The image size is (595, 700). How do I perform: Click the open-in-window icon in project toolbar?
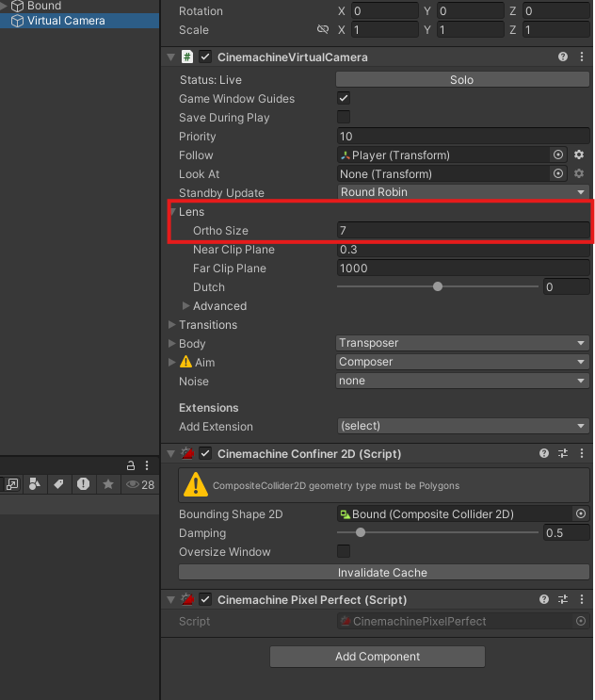coord(12,484)
